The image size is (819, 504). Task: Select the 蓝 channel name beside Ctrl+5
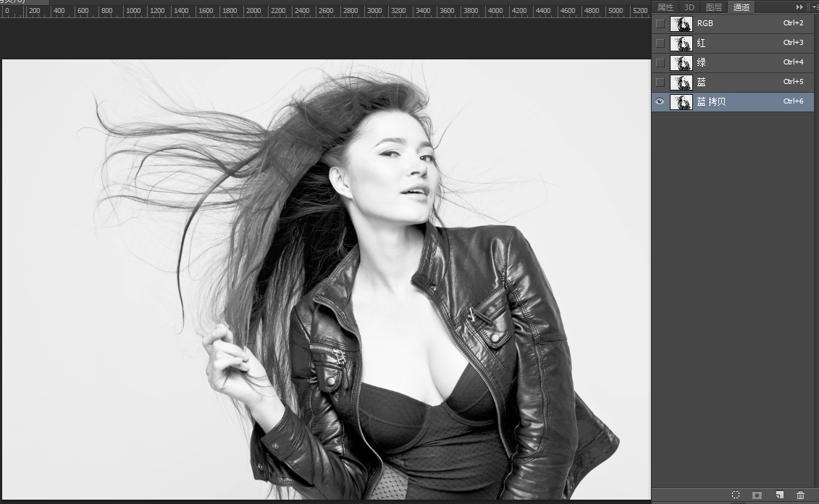pos(702,82)
